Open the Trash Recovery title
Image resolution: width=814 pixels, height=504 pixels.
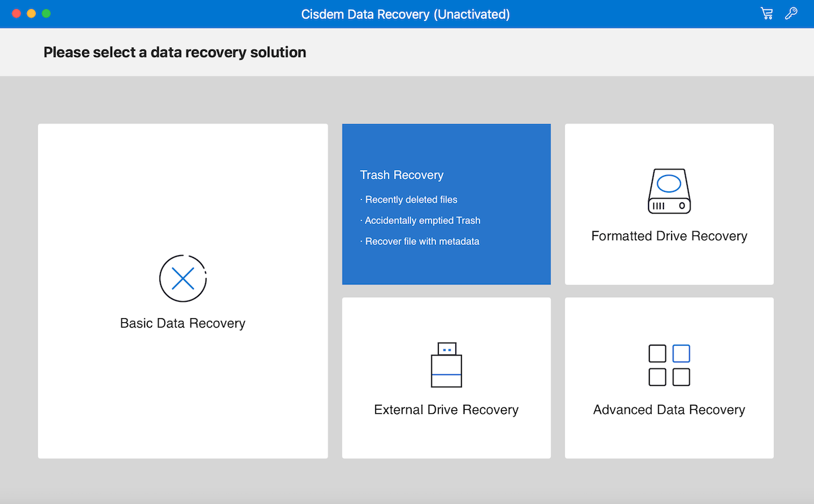click(x=402, y=175)
